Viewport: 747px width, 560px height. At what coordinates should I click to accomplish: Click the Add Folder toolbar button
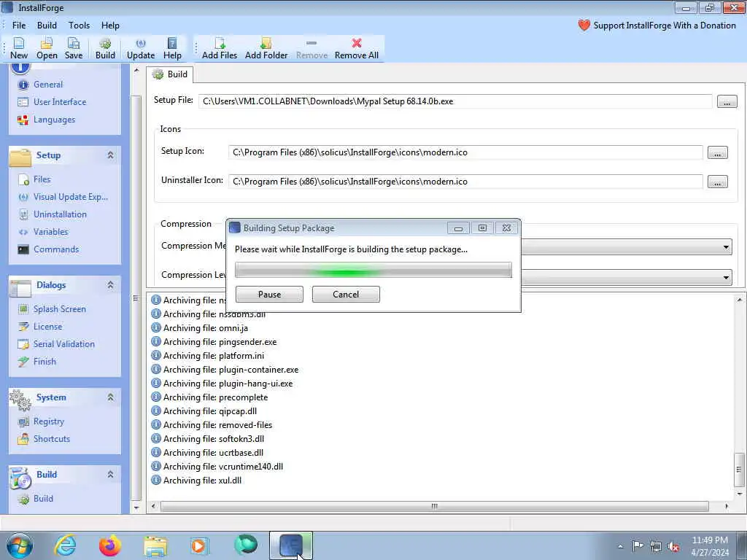pyautogui.click(x=266, y=49)
